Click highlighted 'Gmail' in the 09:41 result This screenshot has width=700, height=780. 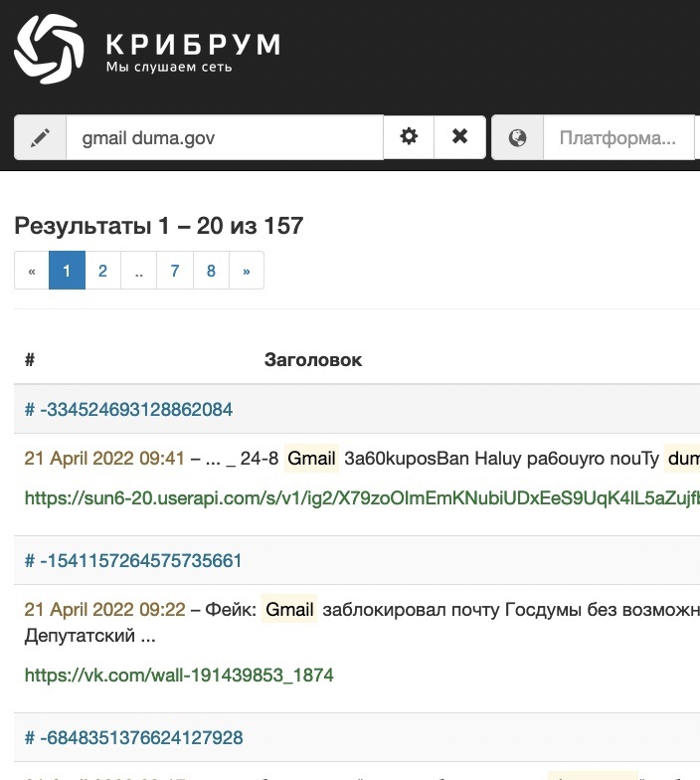[x=312, y=458]
